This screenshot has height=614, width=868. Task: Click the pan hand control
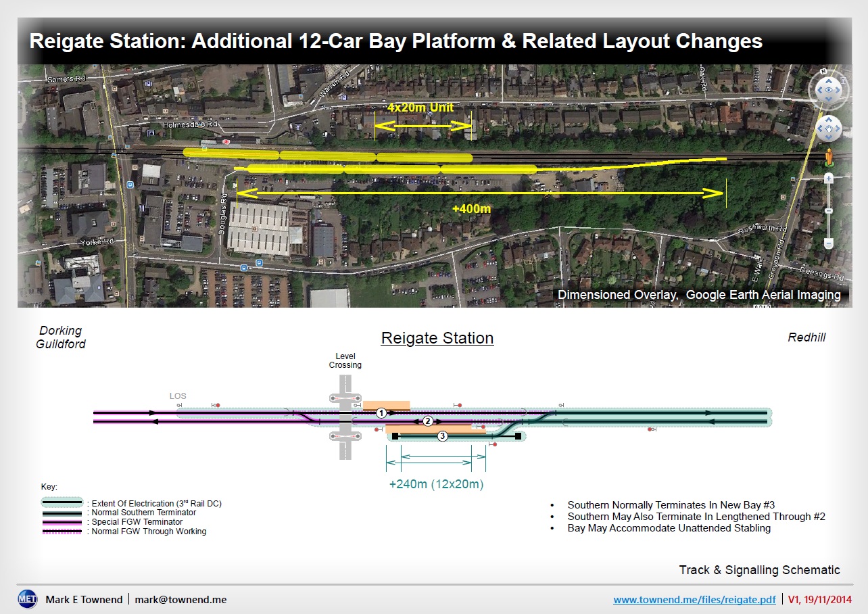829,128
